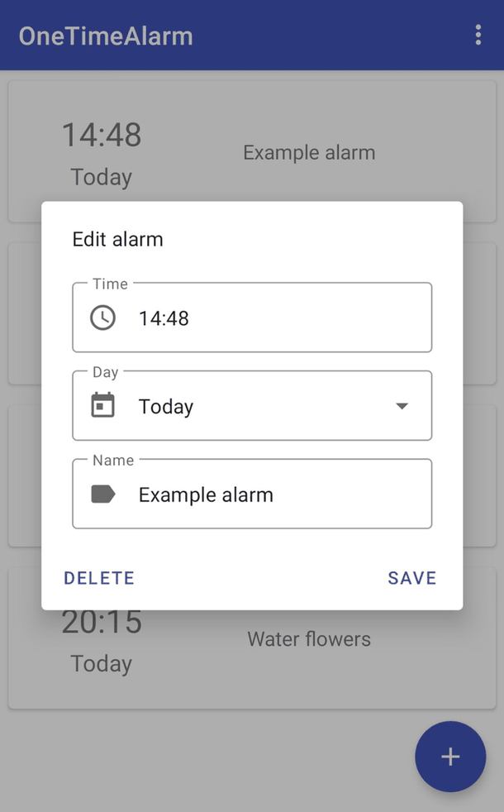Click the SAVE button
This screenshot has height=812, width=504.
[x=411, y=578]
